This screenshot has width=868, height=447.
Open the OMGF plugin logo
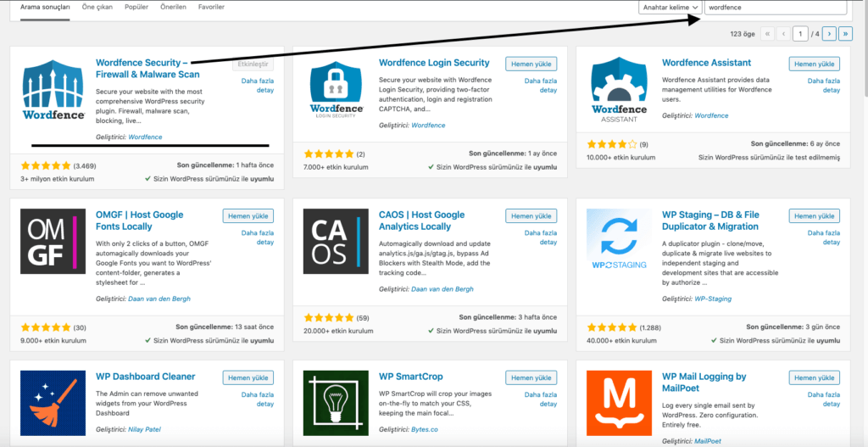click(53, 242)
